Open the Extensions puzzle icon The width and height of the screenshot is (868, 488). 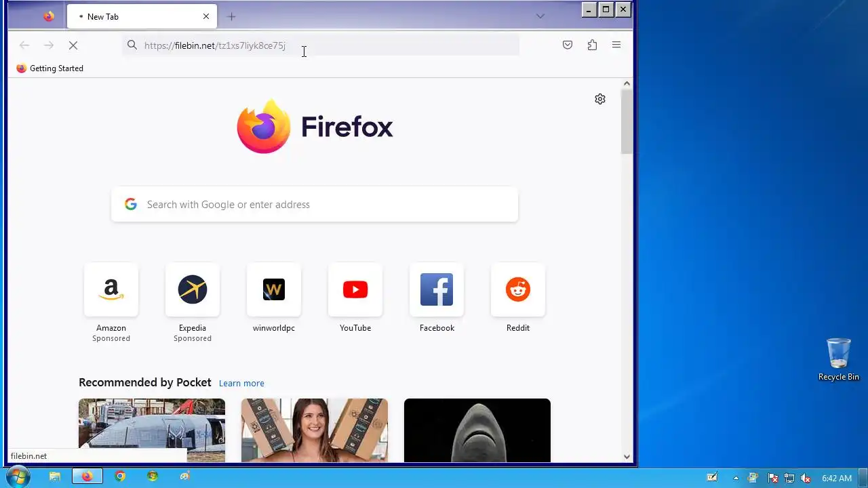pos(592,45)
